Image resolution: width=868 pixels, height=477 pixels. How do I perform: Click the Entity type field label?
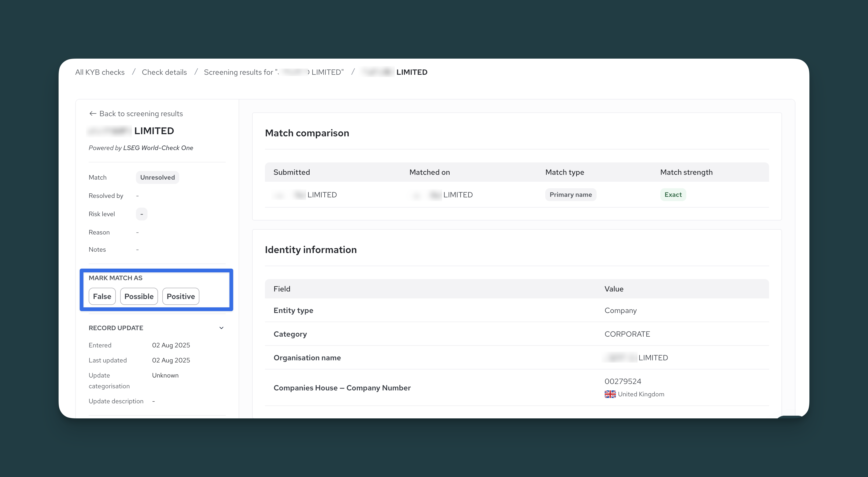pyautogui.click(x=293, y=311)
